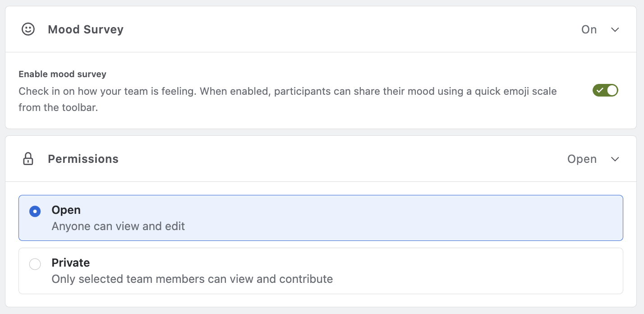Click the Enable mood survey label

(63, 74)
